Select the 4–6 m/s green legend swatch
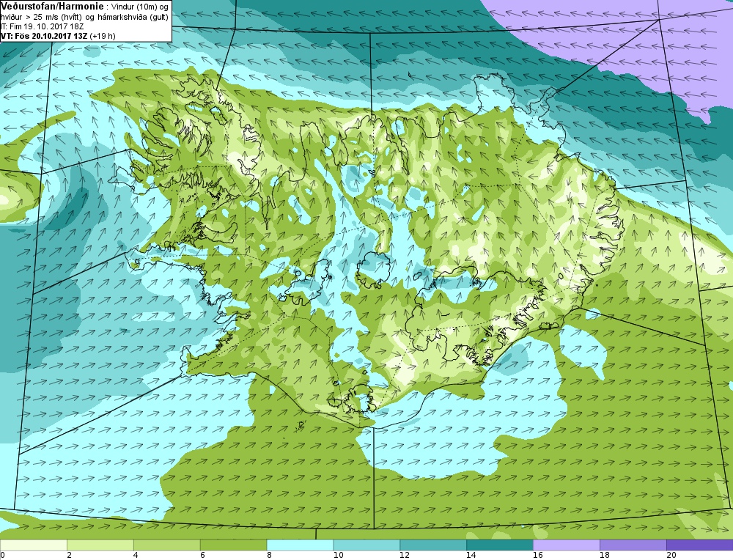The image size is (733, 560). (167, 545)
